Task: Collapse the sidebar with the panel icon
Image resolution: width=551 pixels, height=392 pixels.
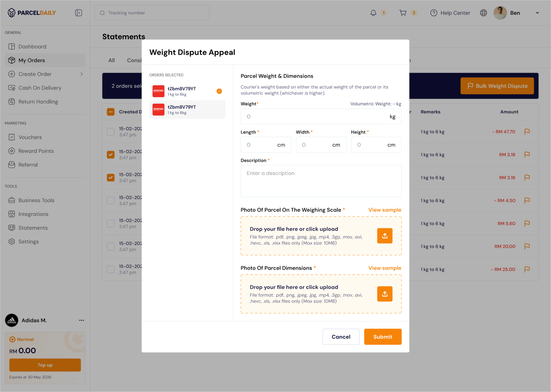Action: coord(78,13)
